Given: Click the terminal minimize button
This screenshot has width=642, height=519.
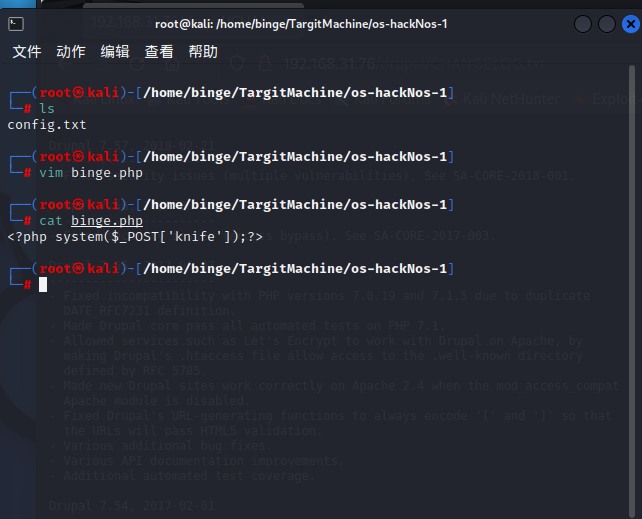Looking at the screenshot, I should pyautogui.click(x=583, y=24).
